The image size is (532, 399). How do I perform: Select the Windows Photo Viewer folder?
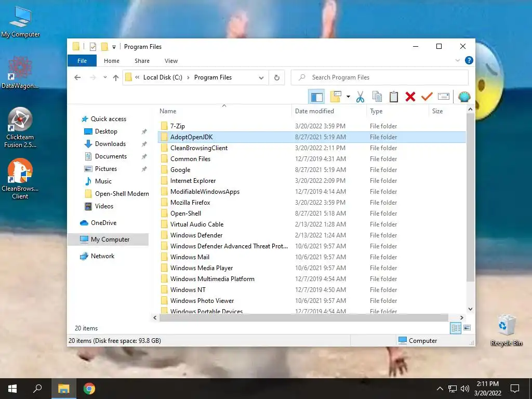[202, 301]
